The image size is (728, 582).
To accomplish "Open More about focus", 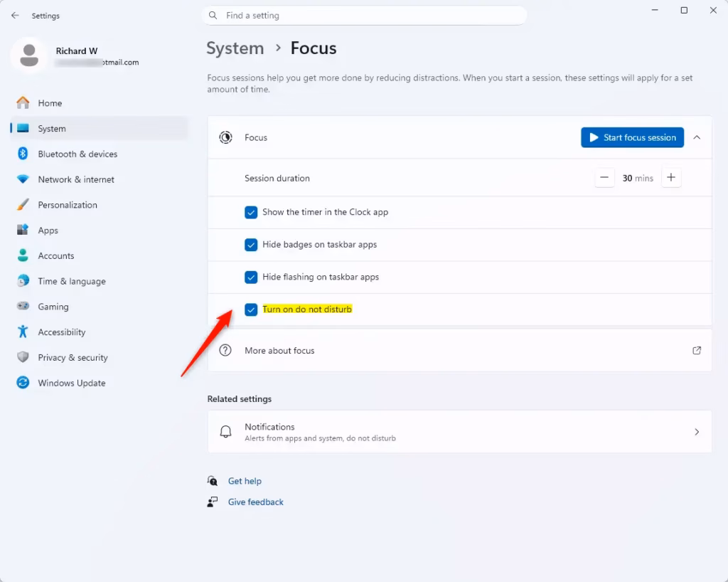I will [460, 350].
